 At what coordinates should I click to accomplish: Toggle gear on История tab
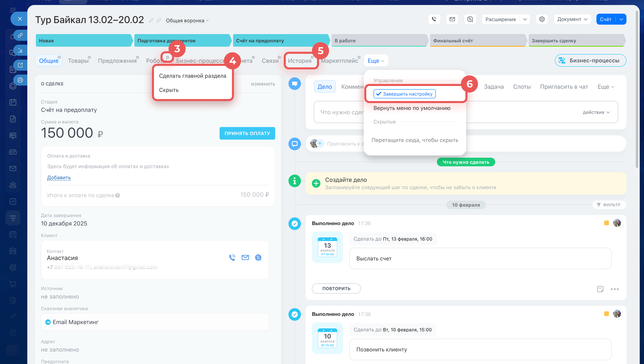point(312,57)
